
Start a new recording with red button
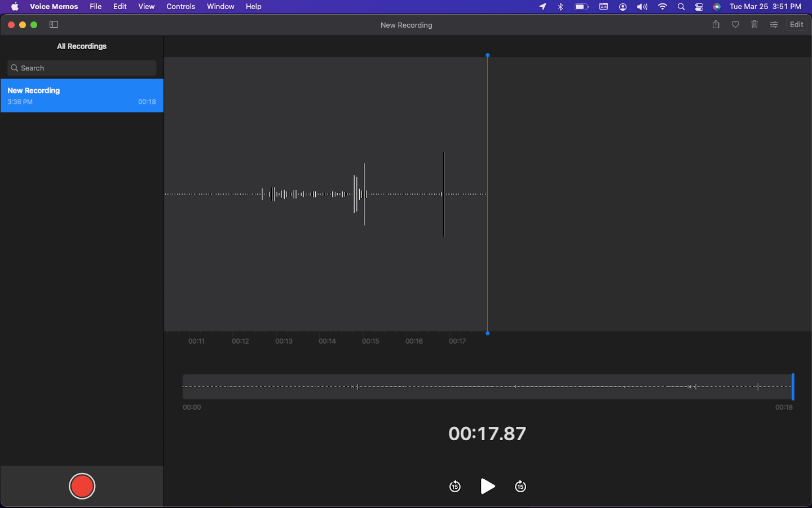[82, 486]
